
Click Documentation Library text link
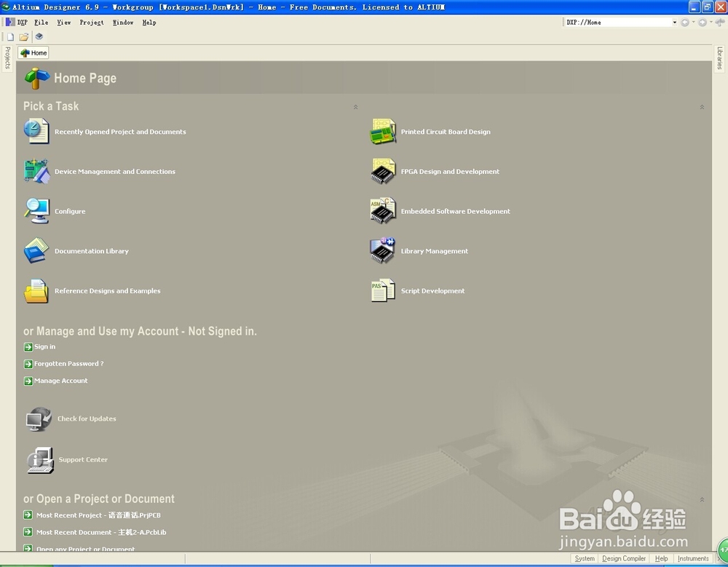92,251
